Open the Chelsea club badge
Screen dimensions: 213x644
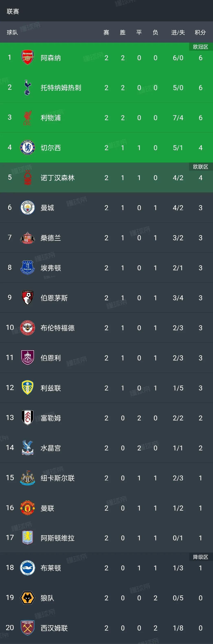(x=27, y=147)
